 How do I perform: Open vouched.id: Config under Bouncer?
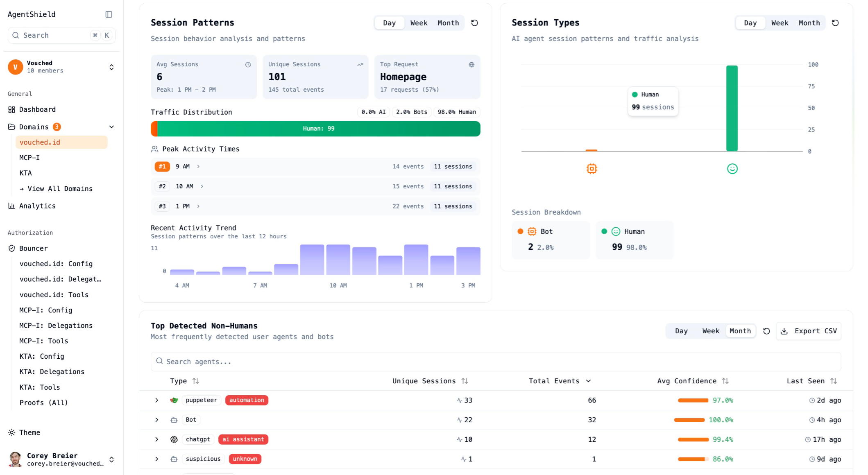(x=56, y=264)
